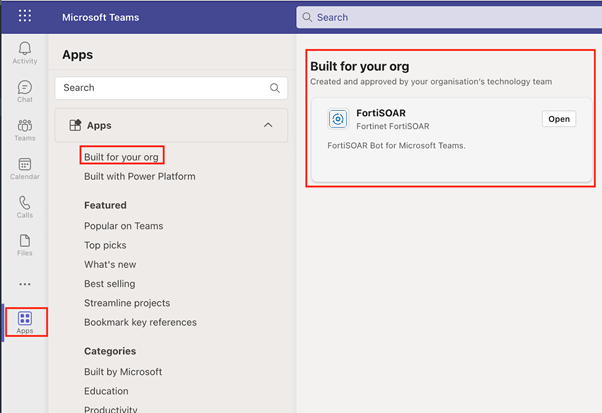The height and width of the screenshot is (413, 602).
Task: Focus the Apps panel Search field
Action: [x=160, y=88]
